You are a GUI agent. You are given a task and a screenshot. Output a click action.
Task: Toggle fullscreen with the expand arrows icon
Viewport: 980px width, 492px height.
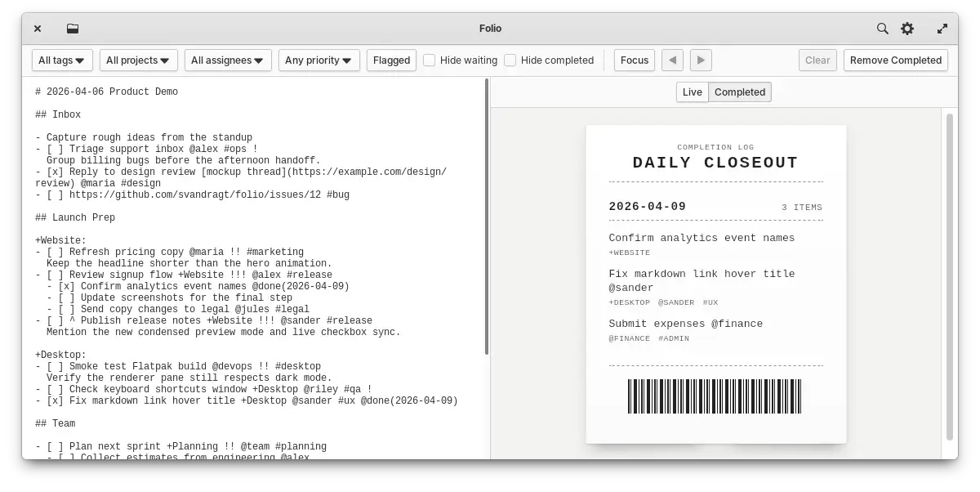(942, 29)
